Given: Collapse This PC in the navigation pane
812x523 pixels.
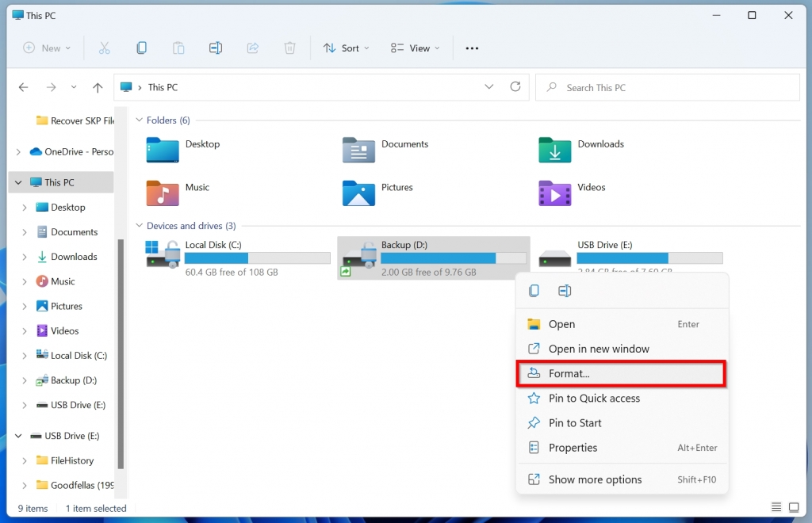Looking at the screenshot, I should coord(17,181).
